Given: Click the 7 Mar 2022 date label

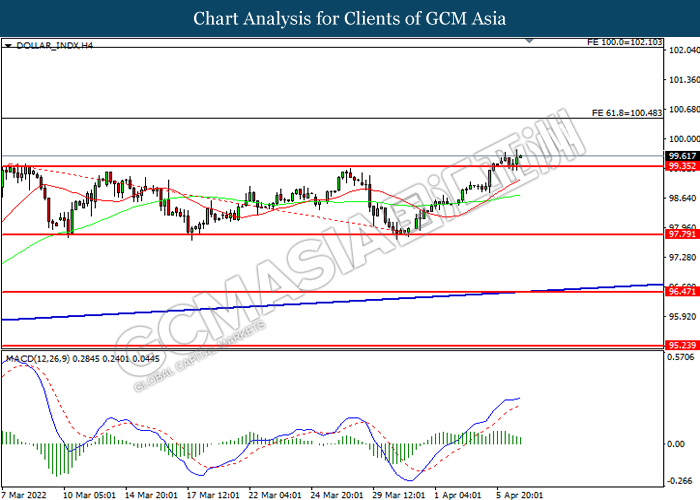Looking at the screenshot, I should pyautogui.click(x=24, y=495).
